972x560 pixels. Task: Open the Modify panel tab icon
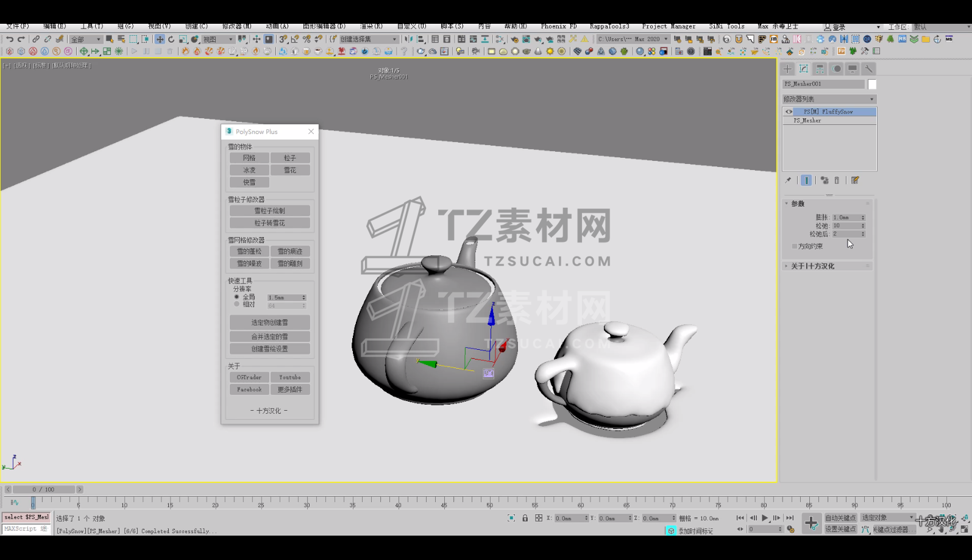(804, 69)
